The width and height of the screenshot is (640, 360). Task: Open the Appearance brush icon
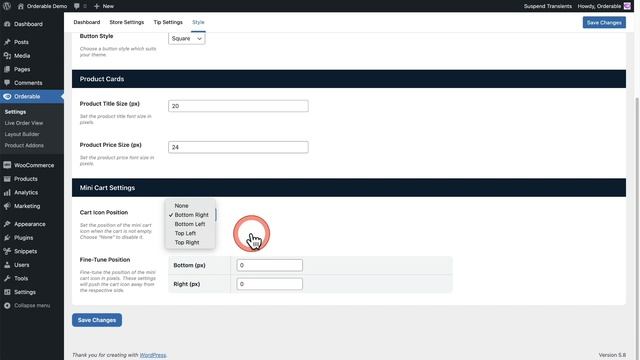(x=7, y=224)
